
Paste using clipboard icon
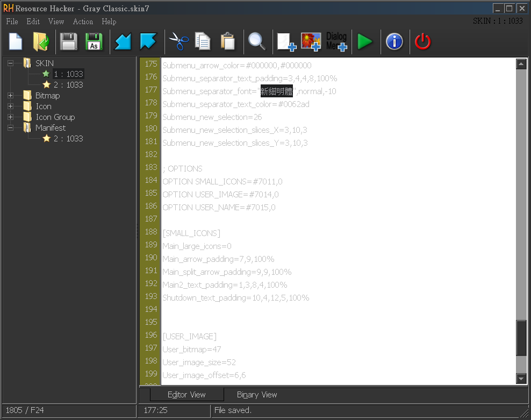coord(227,42)
